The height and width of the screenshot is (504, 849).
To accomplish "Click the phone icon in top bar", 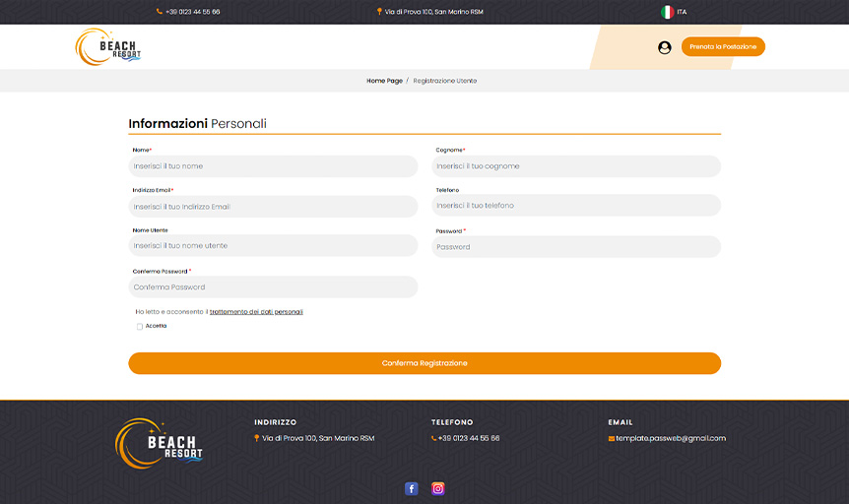I will (160, 12).
